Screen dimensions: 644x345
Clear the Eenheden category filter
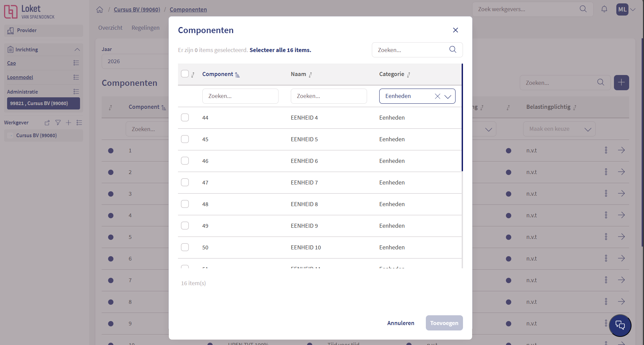[x=437, y=96]
